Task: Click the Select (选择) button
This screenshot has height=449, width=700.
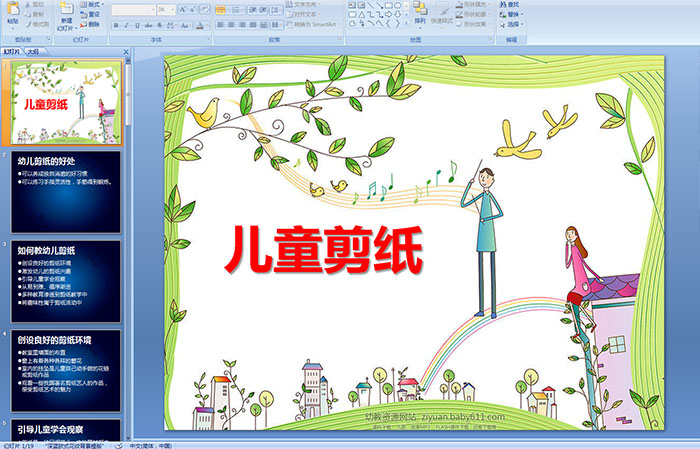Action: coord(511,24)
